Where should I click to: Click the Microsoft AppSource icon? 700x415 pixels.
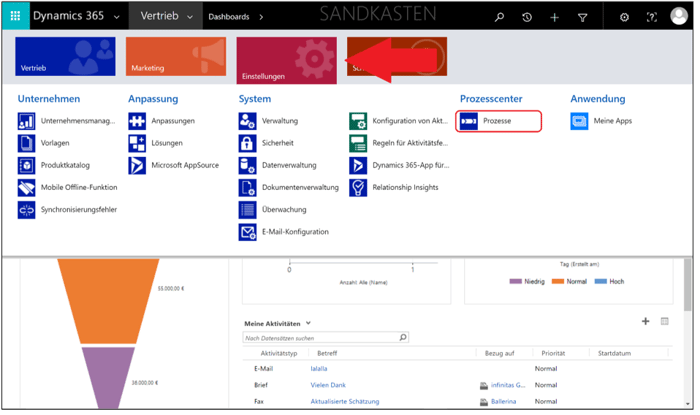click(137, 166)
